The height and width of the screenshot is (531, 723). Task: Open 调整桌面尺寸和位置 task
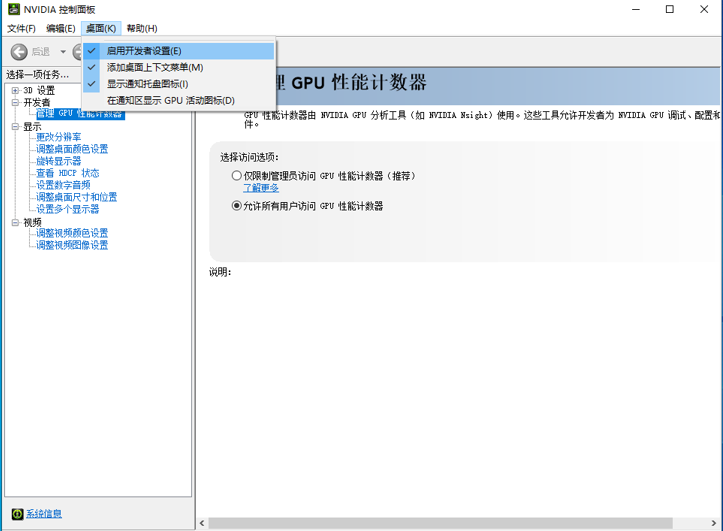pyautogui.click(x=77, y=197)
